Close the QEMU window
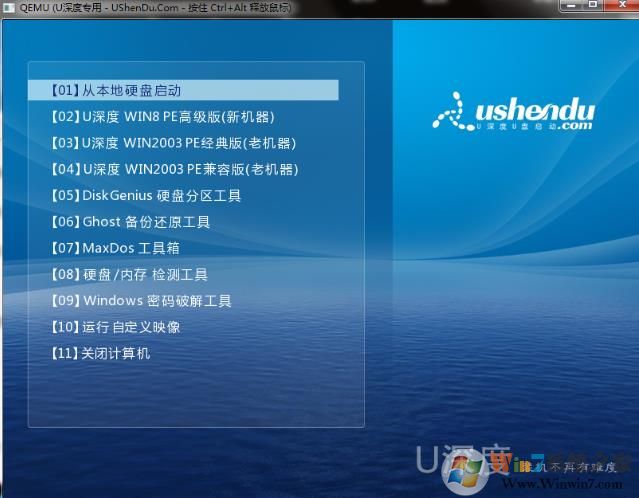Screen dimensions: 639x498 [x=621, y=5]
